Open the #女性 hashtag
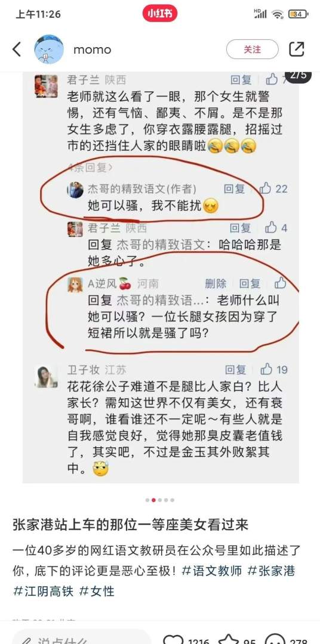Screen dimensions: 320x644 click(97, 591)
